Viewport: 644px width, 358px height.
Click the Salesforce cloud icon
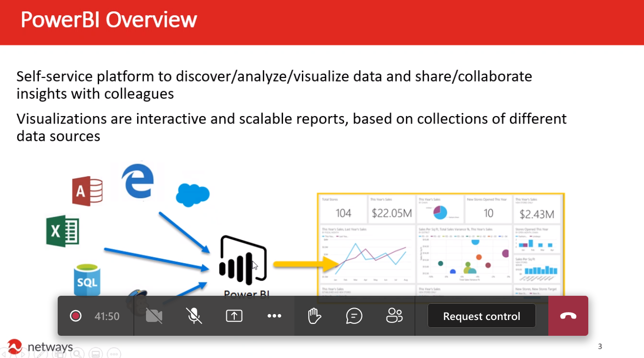(x=192, y=195)
